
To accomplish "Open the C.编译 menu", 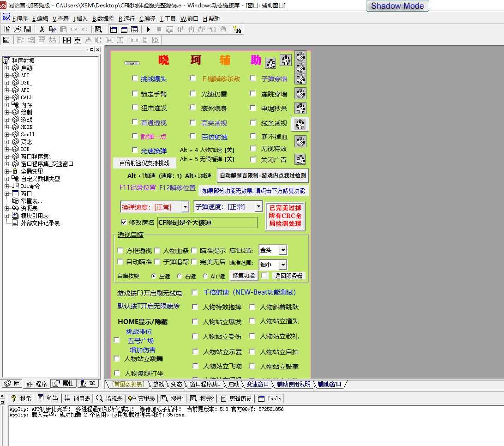I will 147,18.
